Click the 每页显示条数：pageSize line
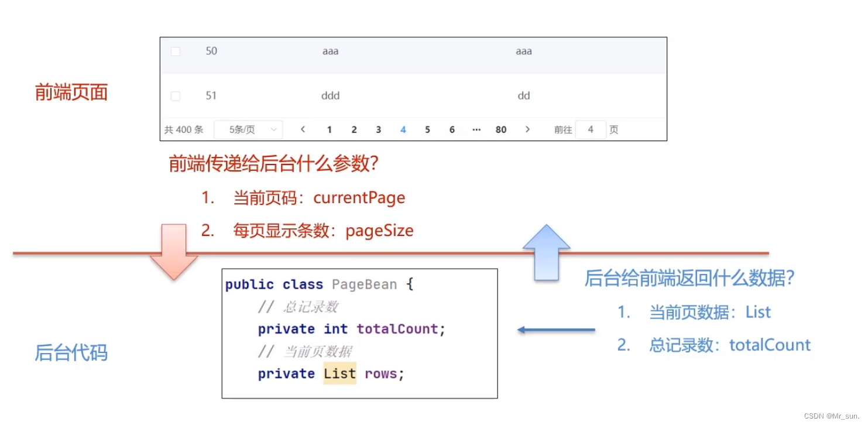The height and width of the screenshot is (425, 868). pos(308,231)
